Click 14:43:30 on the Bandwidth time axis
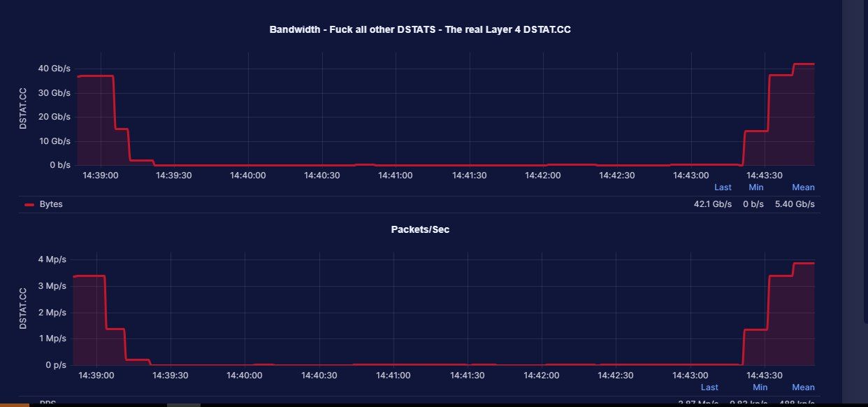This screenshot has height=407, width=868. (x=765, y=176)
